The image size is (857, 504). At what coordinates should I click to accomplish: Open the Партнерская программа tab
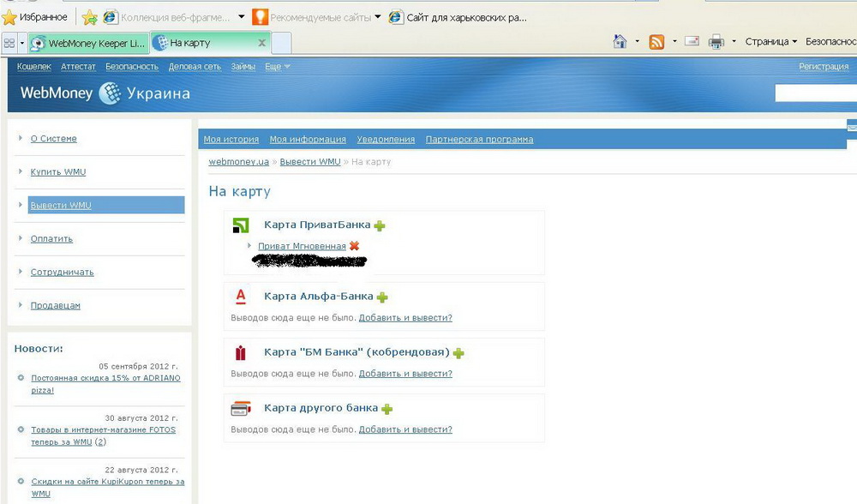[479, 140]
